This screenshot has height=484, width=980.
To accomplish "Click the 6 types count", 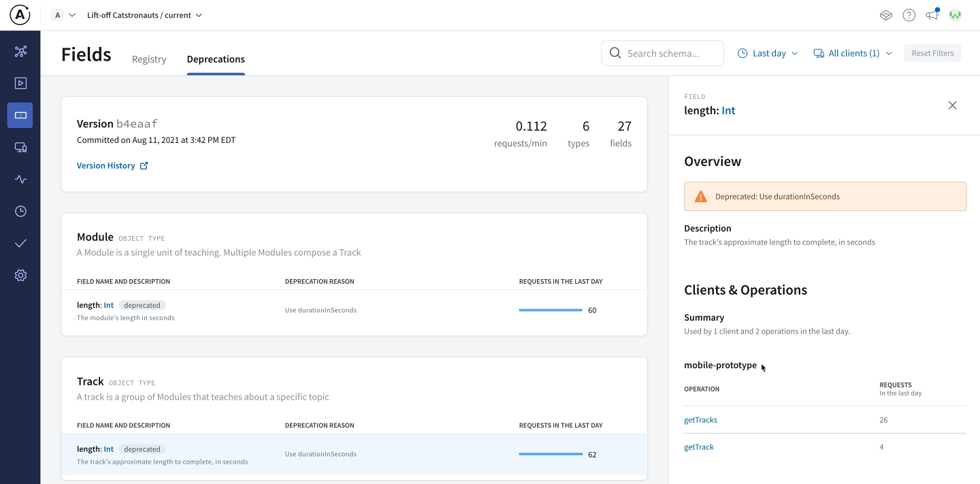I will pyautogui.click(x=586, y=126).
